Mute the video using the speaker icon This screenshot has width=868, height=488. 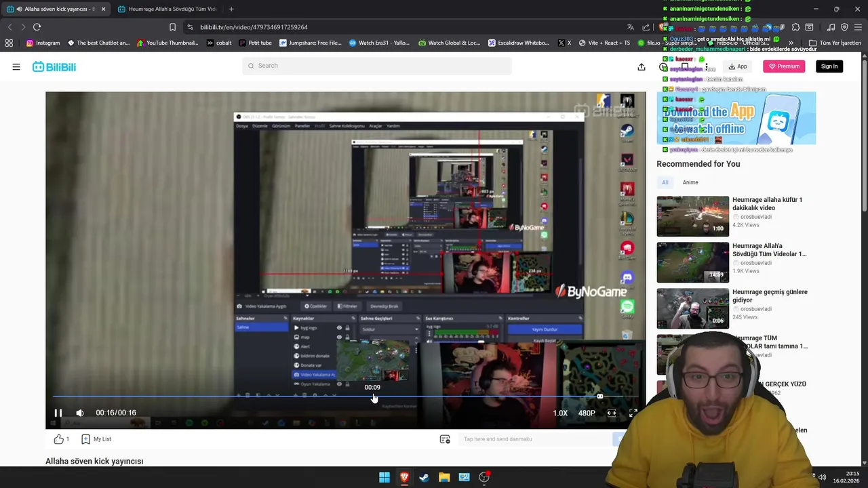tap(80, 413)
